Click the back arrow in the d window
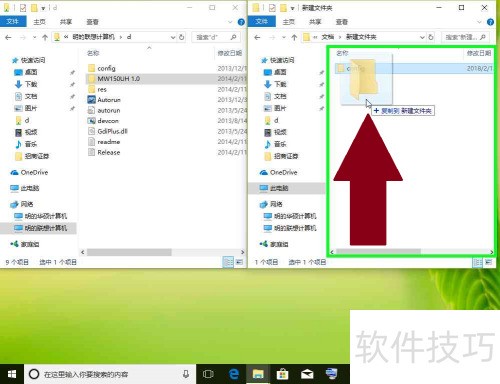The image size is (500, 384). click(x=9, y=37)
